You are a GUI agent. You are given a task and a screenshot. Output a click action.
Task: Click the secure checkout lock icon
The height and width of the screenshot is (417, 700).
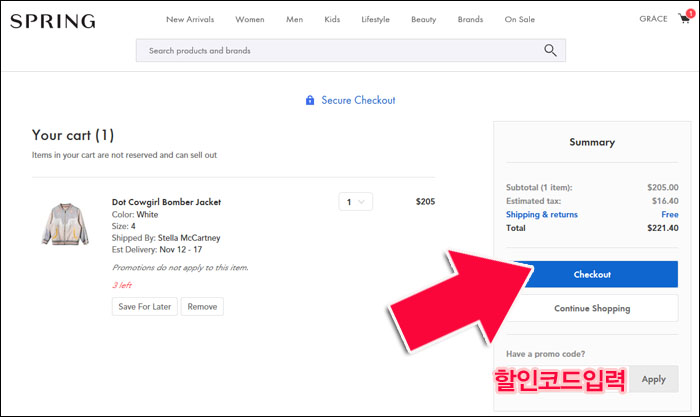tap(310, 100)
